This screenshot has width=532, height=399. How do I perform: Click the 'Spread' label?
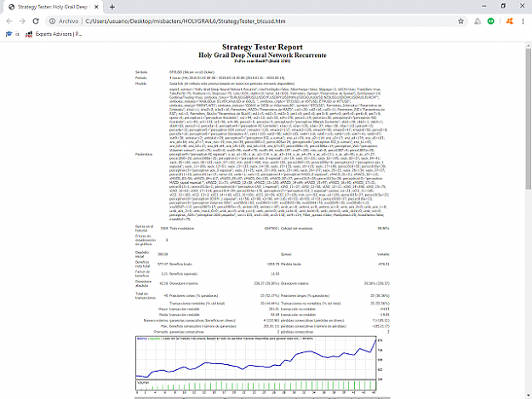pyautogui.click(x=286, y=254)
